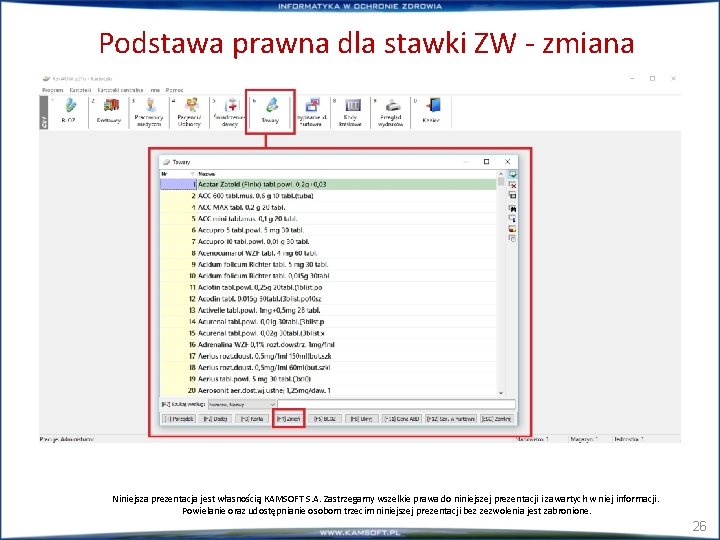
Task: Click the [F4] Zmień button
Action: 288,419
